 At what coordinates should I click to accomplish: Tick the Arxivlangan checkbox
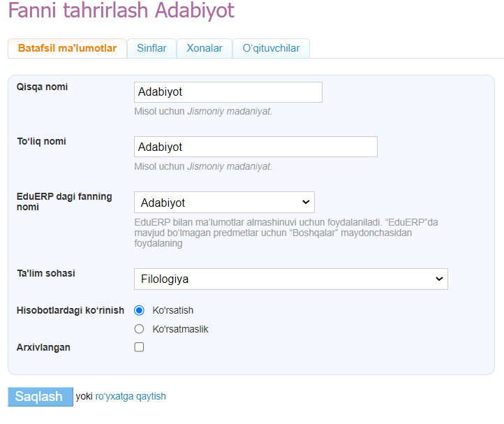pos(139,347)
